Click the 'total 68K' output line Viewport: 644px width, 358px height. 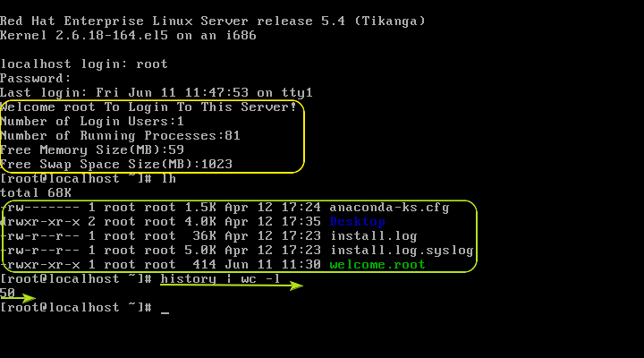pos(36,192)
